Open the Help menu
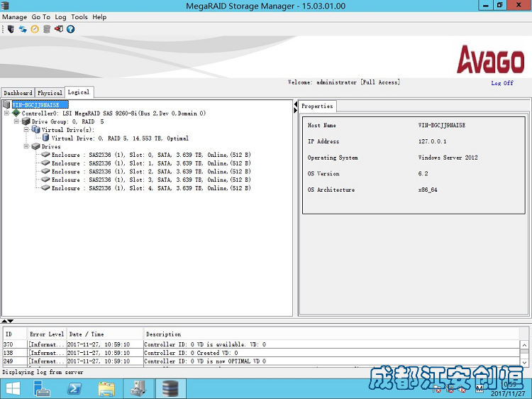 click(99, 17)
